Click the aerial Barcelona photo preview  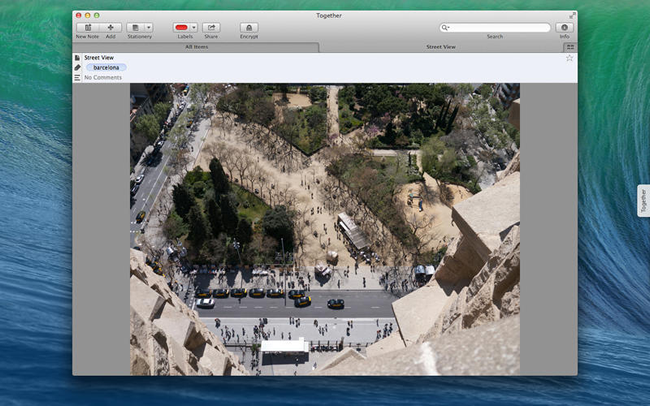325,229
